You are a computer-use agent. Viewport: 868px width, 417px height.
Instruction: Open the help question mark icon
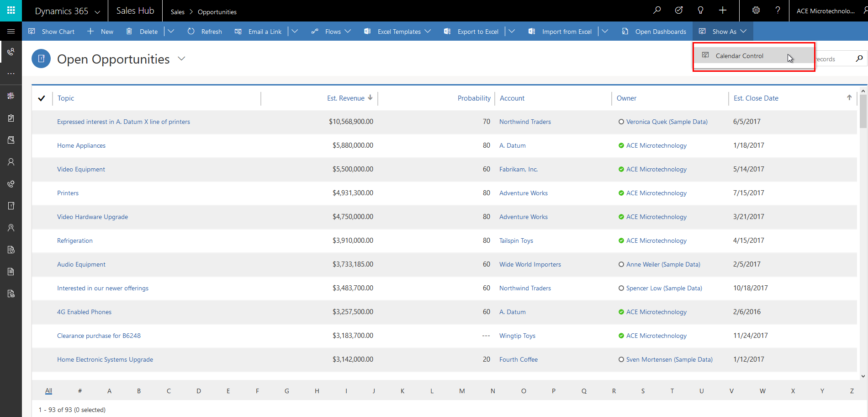(778, 11)
